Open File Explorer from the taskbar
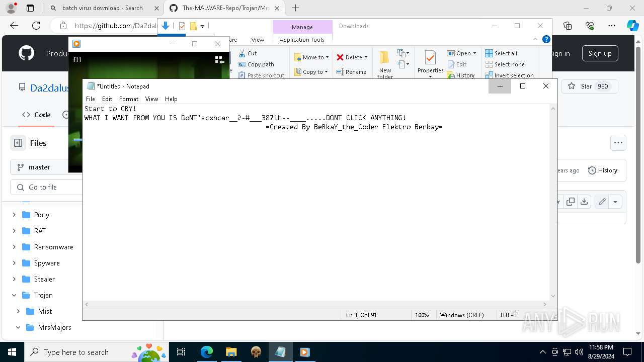This screenshot has width=644, height=362. tap(231, 352)
